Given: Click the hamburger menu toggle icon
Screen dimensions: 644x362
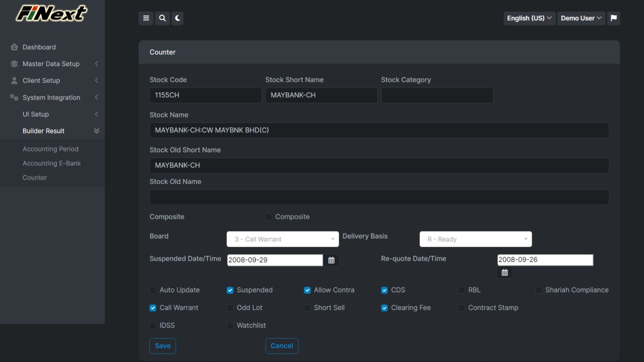Looking at the screenshot, I should (146, 18).
